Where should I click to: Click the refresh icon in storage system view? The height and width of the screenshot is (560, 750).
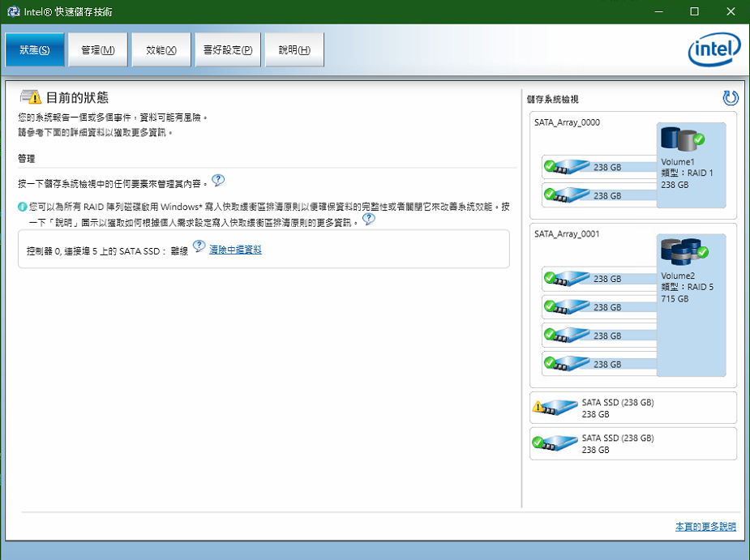[x=731, y=98]
